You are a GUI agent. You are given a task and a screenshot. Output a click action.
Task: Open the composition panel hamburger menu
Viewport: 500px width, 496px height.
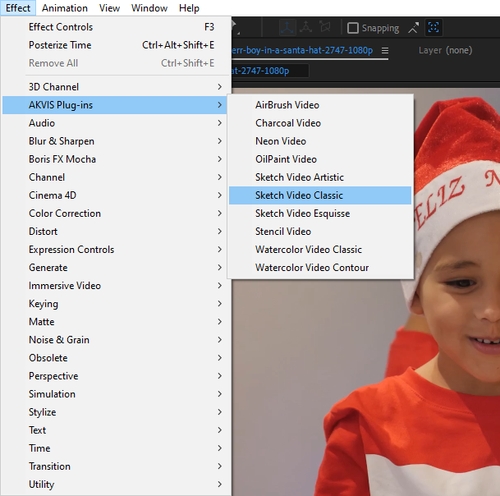coord(385,50)
